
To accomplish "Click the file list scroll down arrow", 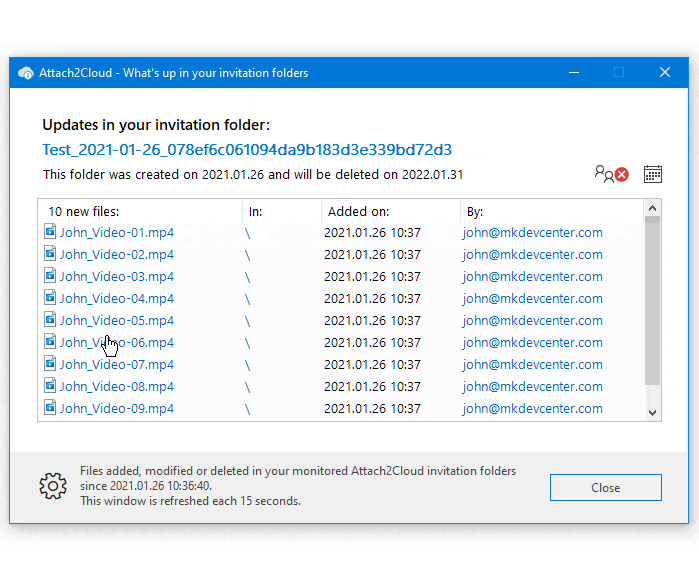I will click(x=652, y=413).
